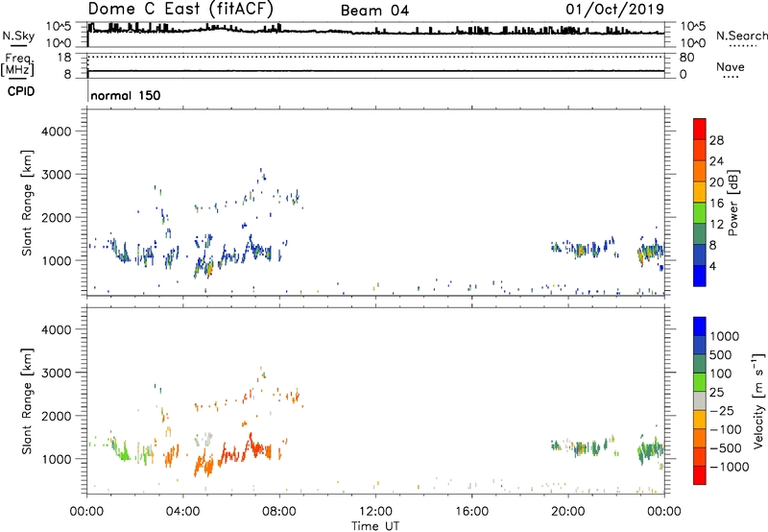Select the "Beam 04" label
This screenshot has width=768, height=532.
pyautogui.click(x=374, y=11)
